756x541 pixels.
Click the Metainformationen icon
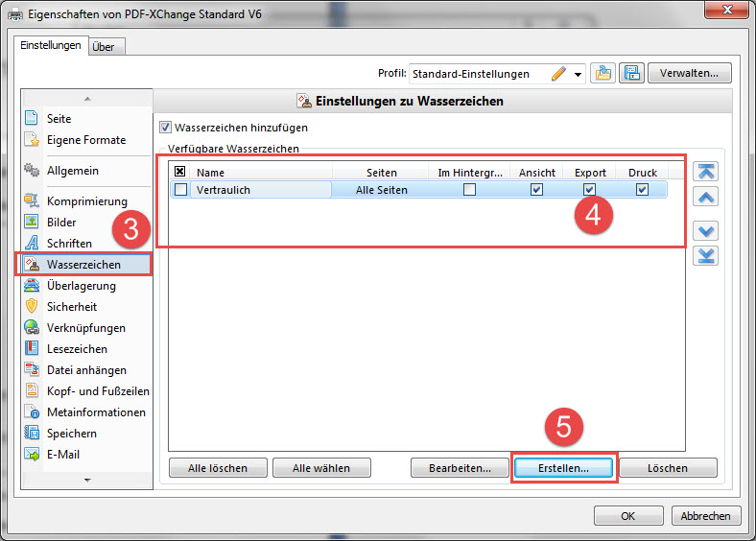32,412
